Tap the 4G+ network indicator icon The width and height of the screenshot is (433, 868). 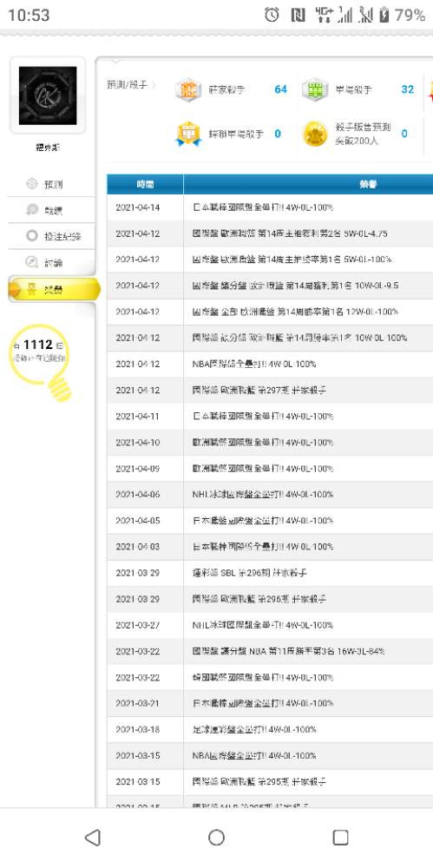(x=324, y=15)
